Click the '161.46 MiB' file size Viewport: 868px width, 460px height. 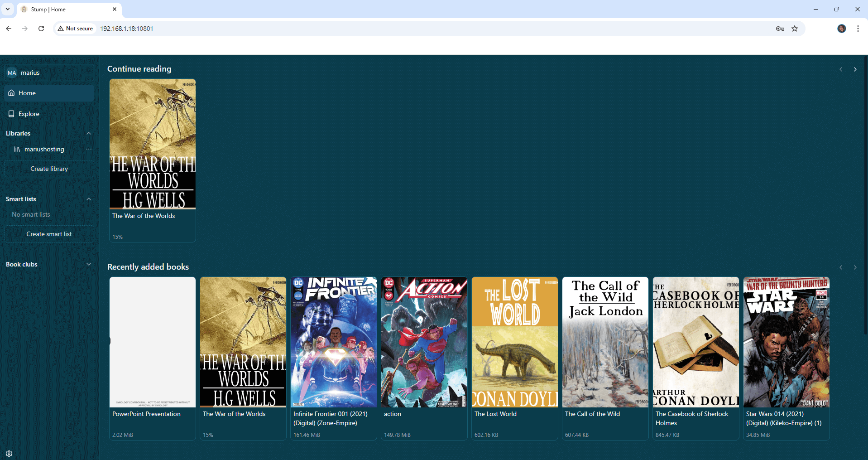click(x=307, y=435)
